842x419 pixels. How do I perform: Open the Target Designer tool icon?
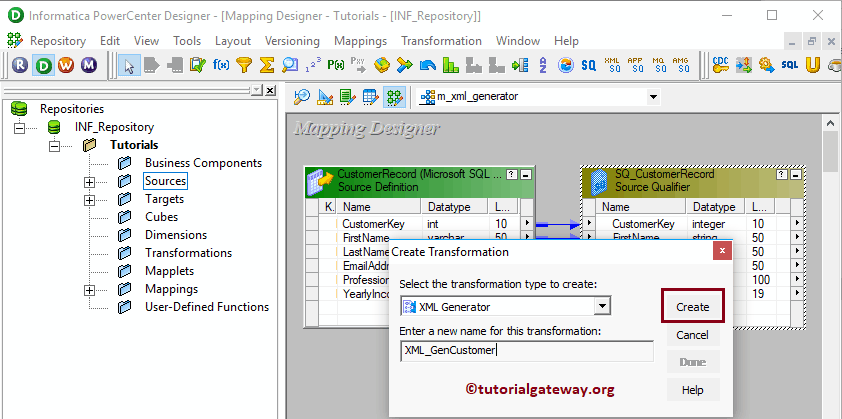click(x=325, y=97)
